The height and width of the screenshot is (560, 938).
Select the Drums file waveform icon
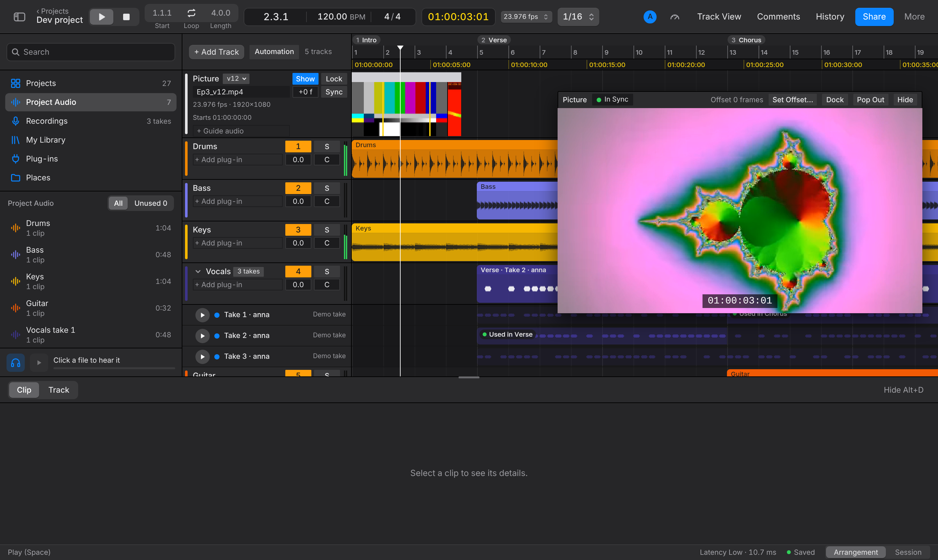[x=16, y=228]
